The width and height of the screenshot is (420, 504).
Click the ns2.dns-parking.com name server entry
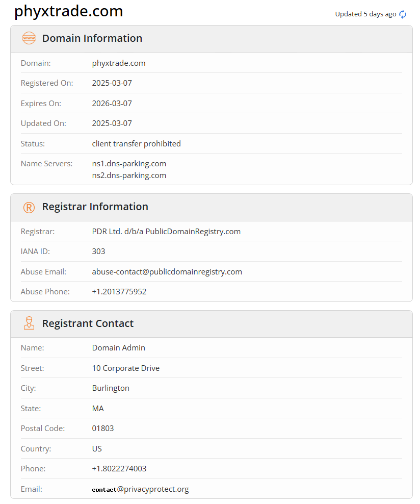(x=129, y=175)
